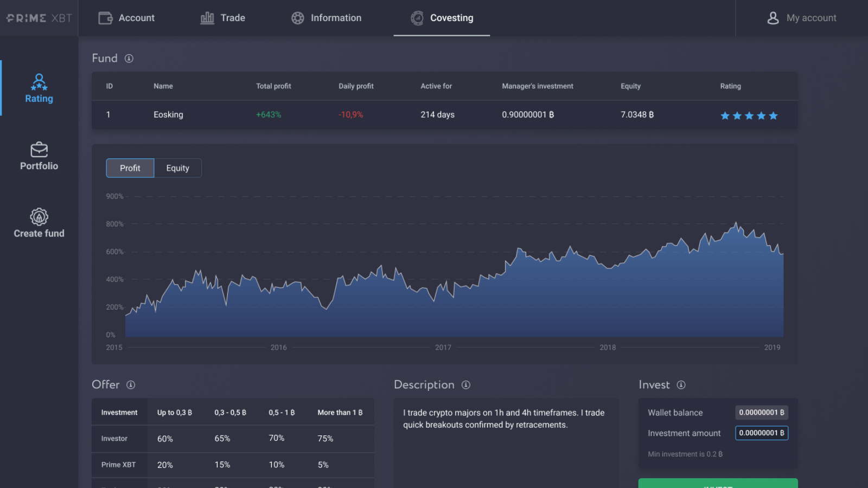Click the +643% total profit value
Viewport: 868px width, 488px height.
269,115
